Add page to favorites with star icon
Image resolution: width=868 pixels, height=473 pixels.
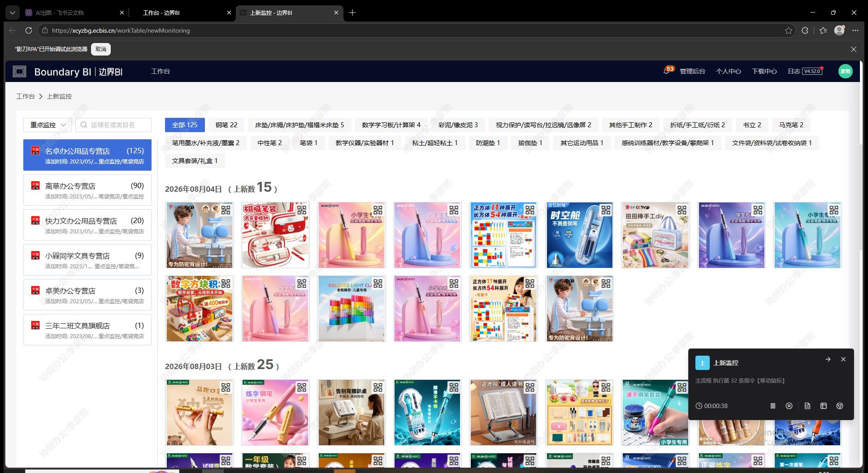(789, 30)
